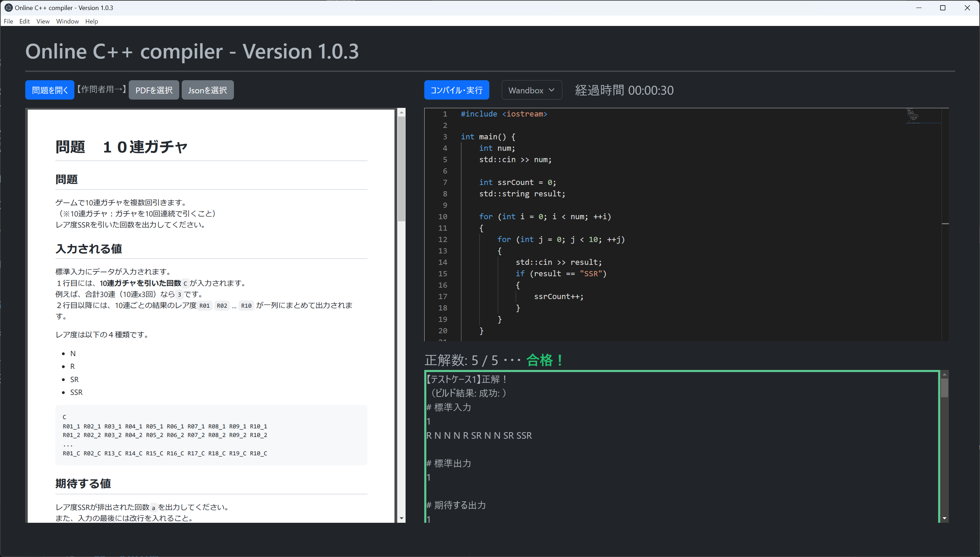Viewport: 980px width, 557px height.
Task: Run code with コンパイル・実行 button
Action: 456,90
